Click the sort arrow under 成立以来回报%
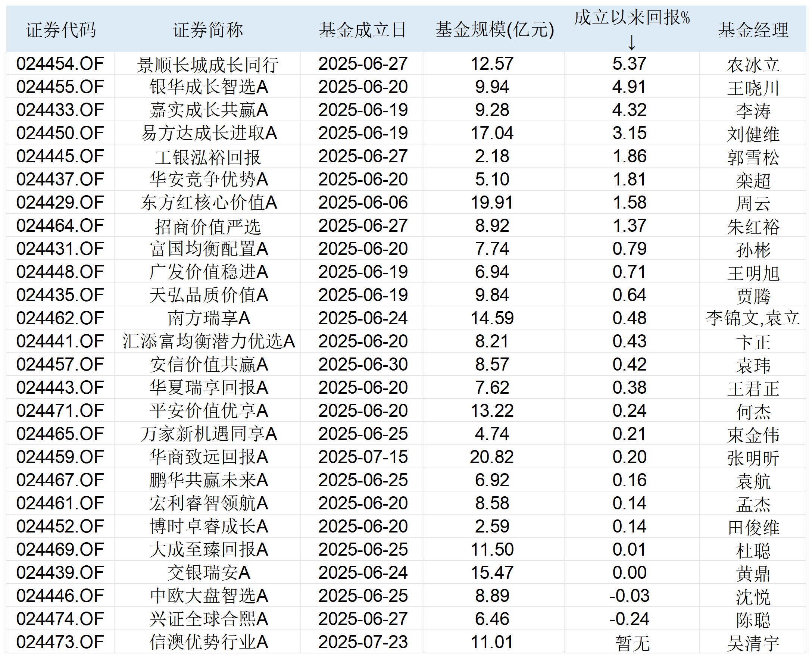812x659 pixels. (631, 43)
